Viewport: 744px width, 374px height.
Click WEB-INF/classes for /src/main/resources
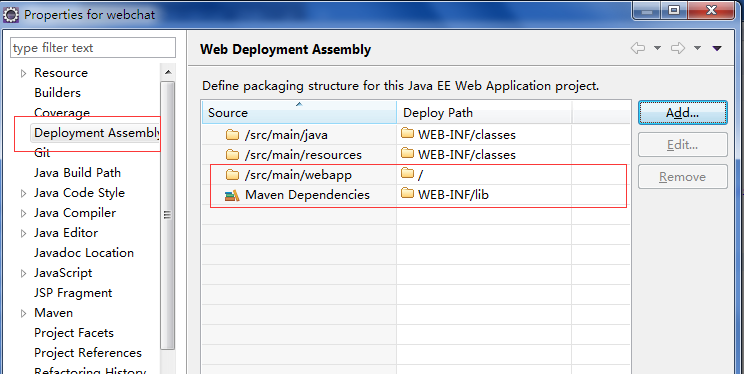[466, 155]
